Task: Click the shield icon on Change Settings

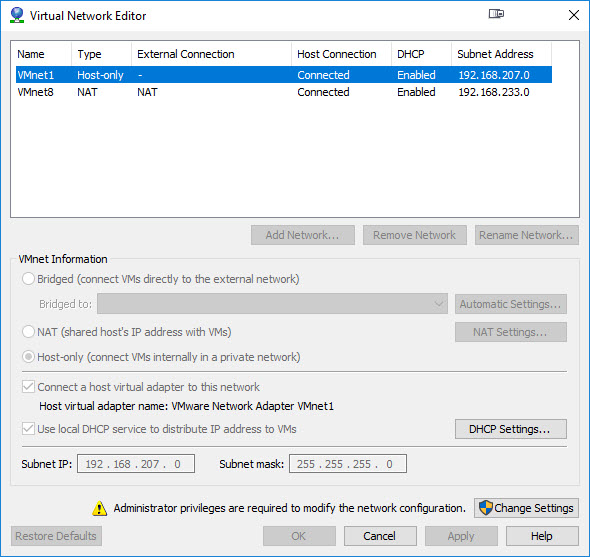Action: [485, 508]
